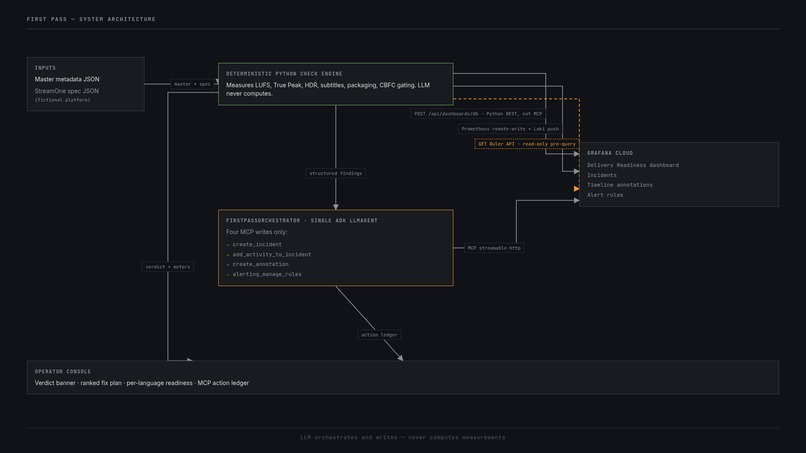This screenshot has width=806, height=453.
Task: Click the 'FIRST PASS — SYSTEM ARCHITECTURE' title
Action: [91, 19]
